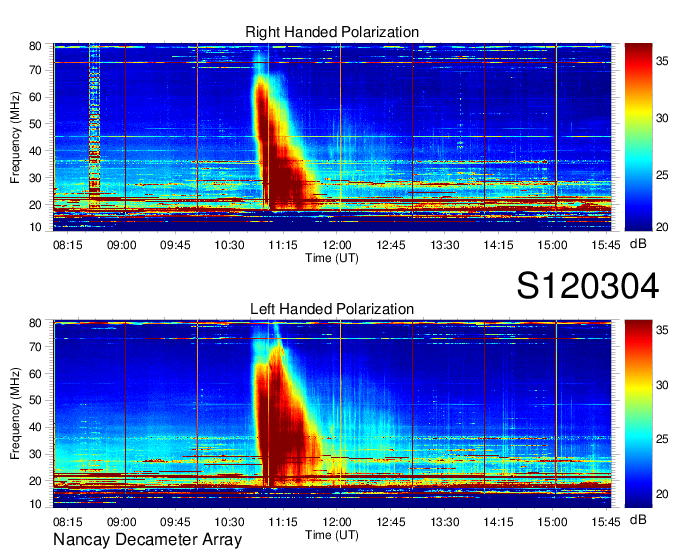Click the 50 MHz tick on the top plot
The image size is (680, 552).
(35, 124)
